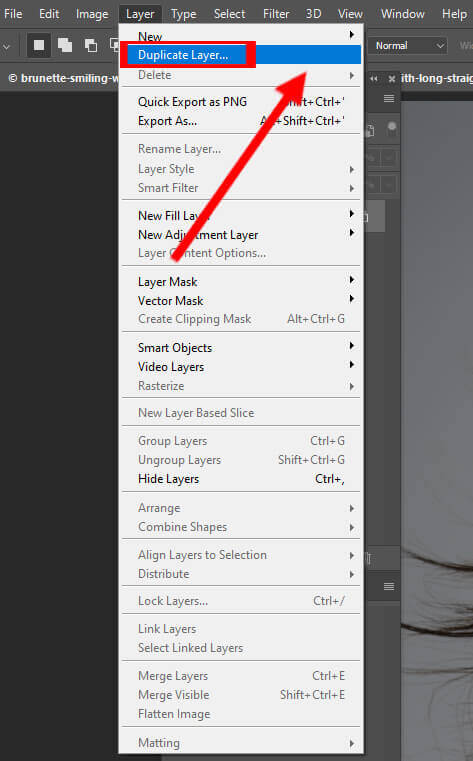473x761 pixels.
Task: Select the New Selection mode icon
Action: pyautogui.click(x=39, y=46)
